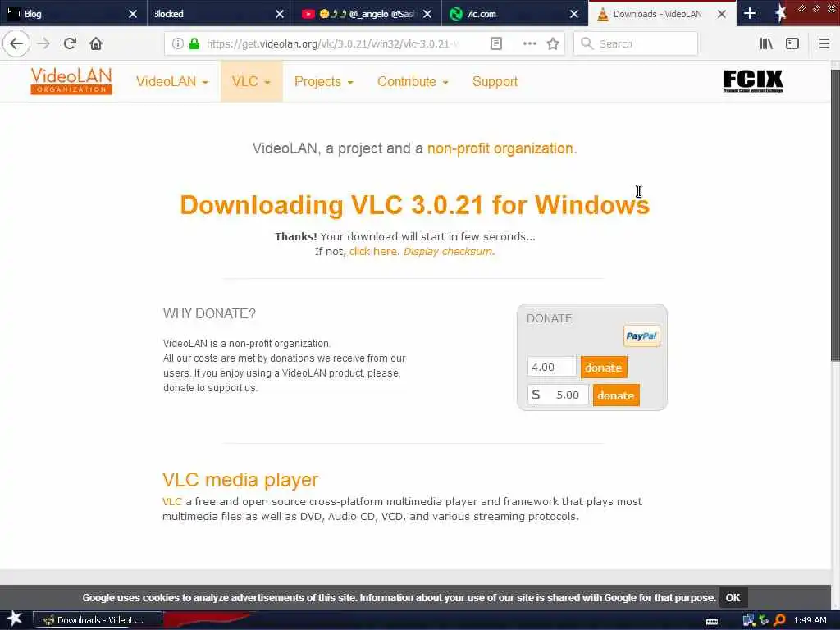Click the 1:49 AM taskbar clock

(x=810, y=620)
